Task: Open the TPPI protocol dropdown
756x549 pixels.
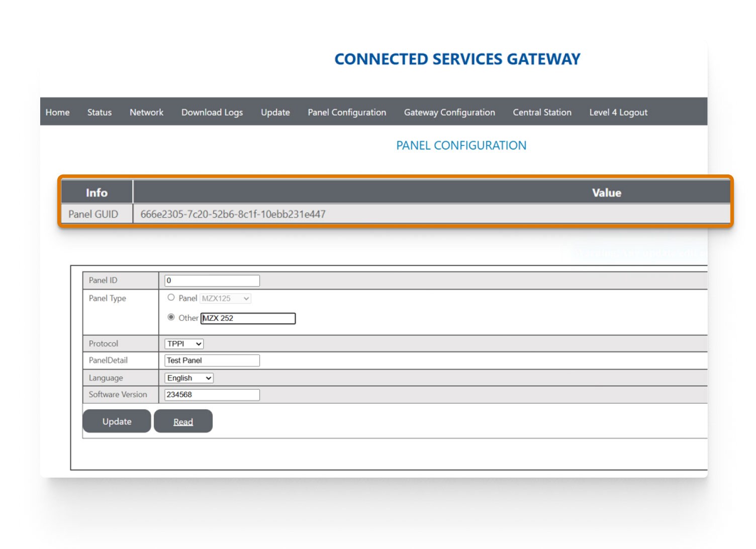Action: click(x=184, y=344)
